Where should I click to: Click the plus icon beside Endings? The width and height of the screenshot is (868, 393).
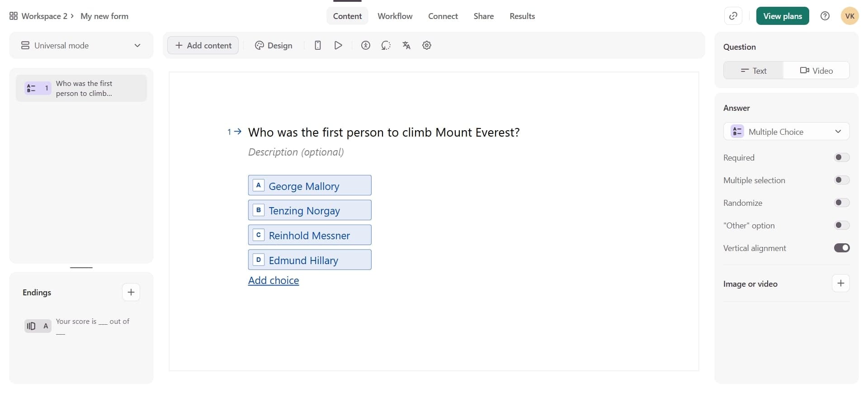(x=131, y=292)
